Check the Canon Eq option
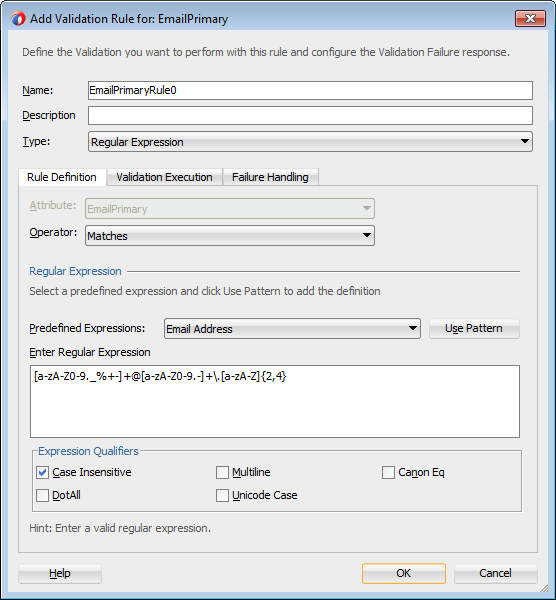 388,473
